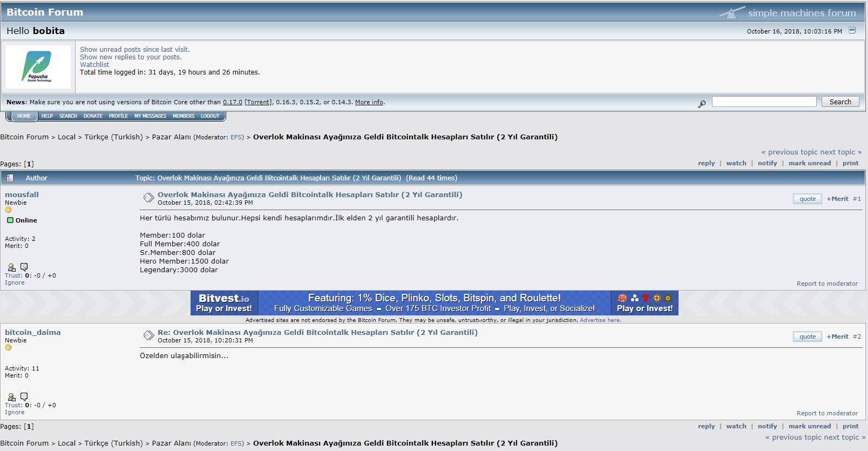The image size is (868, 451).
Task: Open Bitvest.io banner advertisement
Action: pos(435,303)
